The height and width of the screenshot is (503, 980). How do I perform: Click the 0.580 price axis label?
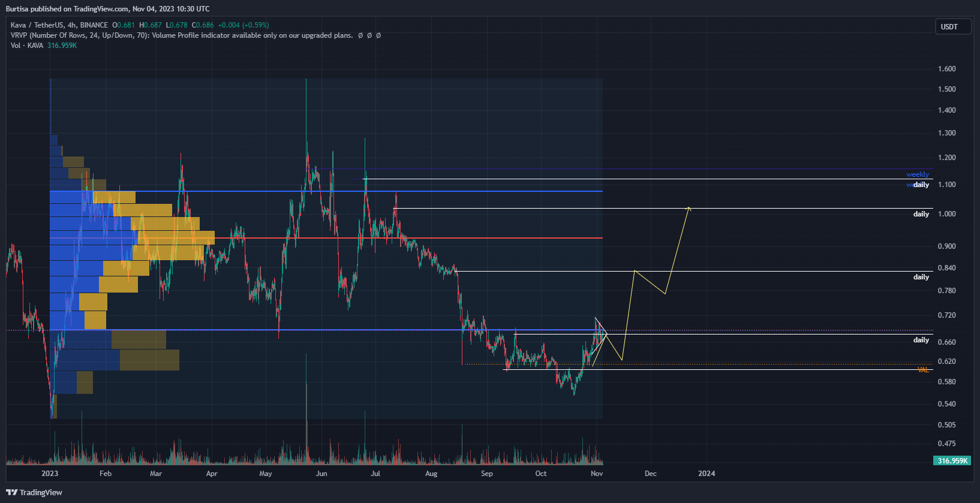click(x=947, y=382)
